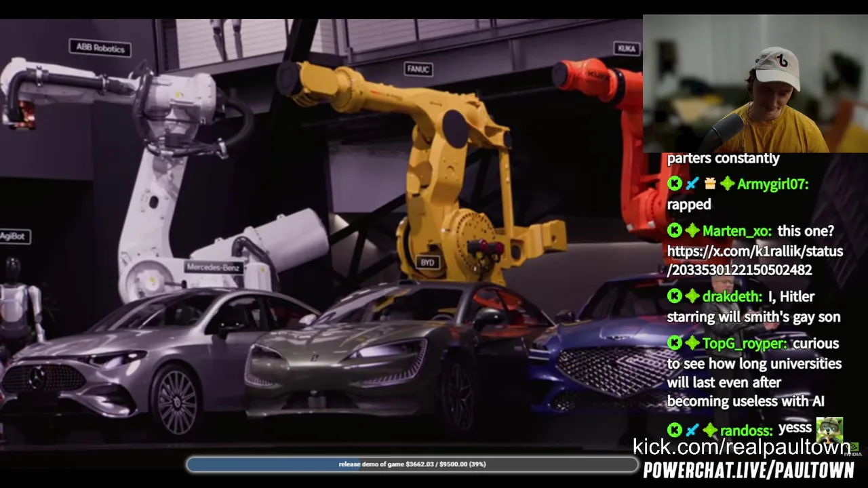The image size is (868, 488).
Task: Open randoss's chat profile
Action: pyautogui.click(x=747, y=430)
